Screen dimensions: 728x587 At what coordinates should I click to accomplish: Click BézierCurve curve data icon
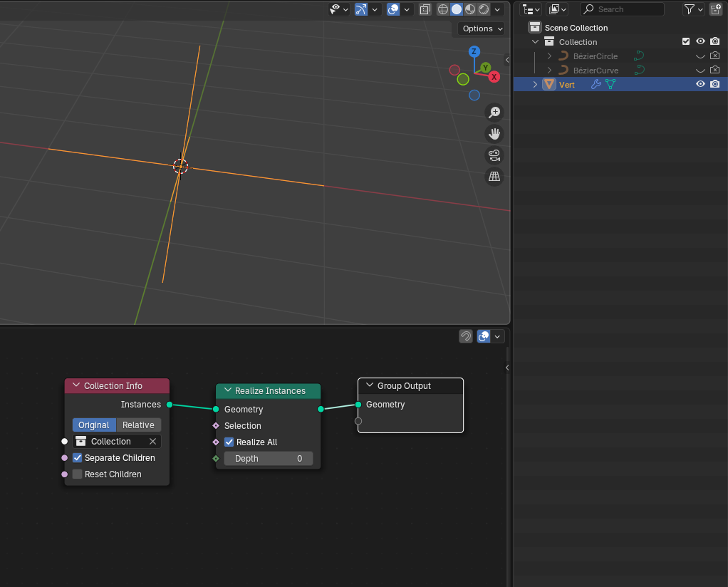coord(639,70)
